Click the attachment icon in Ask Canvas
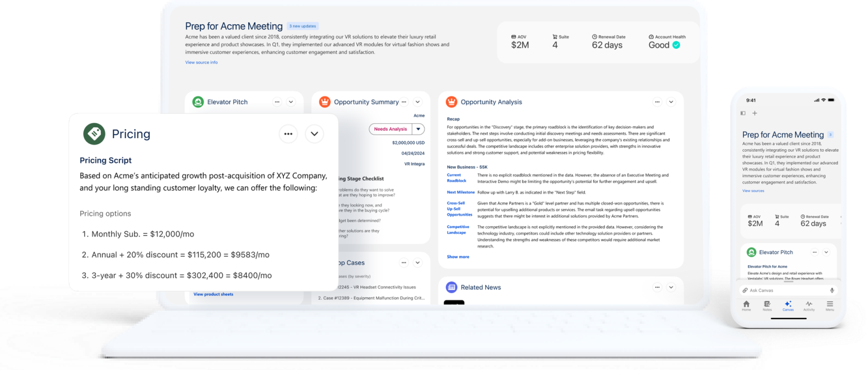 tap(746, 290)
